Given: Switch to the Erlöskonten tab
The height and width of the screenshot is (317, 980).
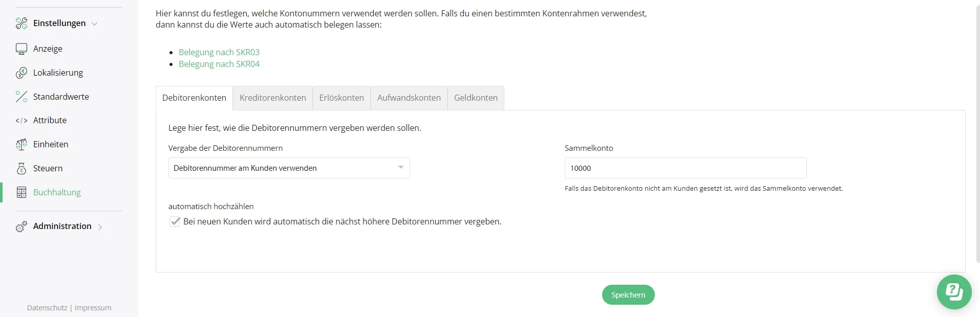Looking at the screenshot, I should click(342, 98).
